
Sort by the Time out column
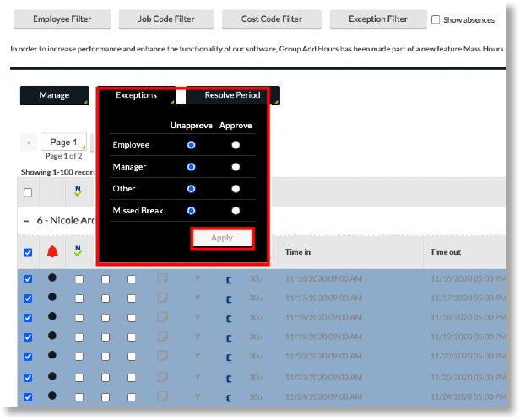coord(446,252)
